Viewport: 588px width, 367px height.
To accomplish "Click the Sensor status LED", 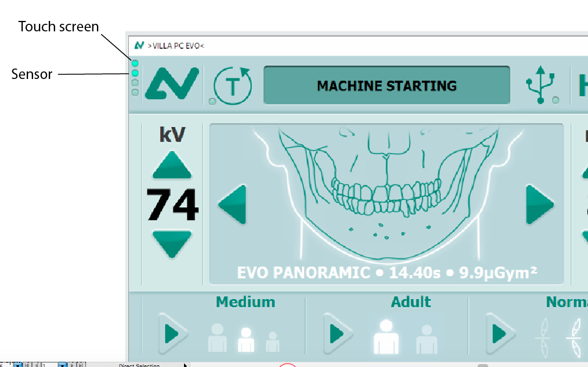I will pos(135,74).
